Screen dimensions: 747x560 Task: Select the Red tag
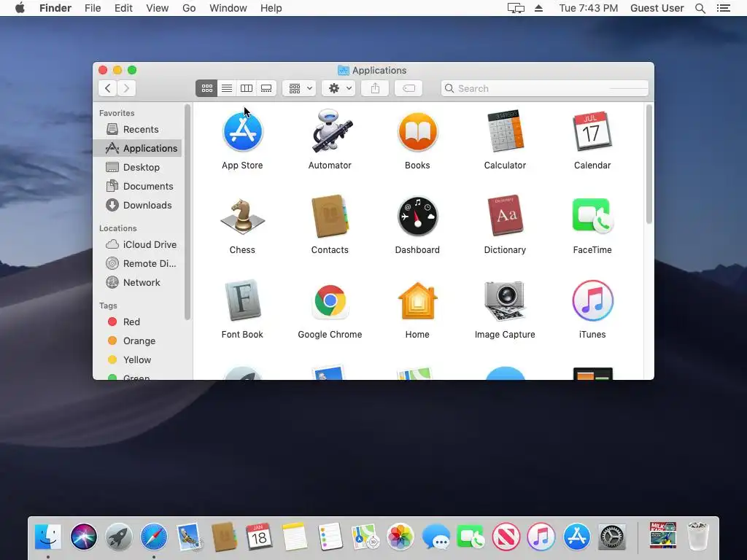(137, 322)
